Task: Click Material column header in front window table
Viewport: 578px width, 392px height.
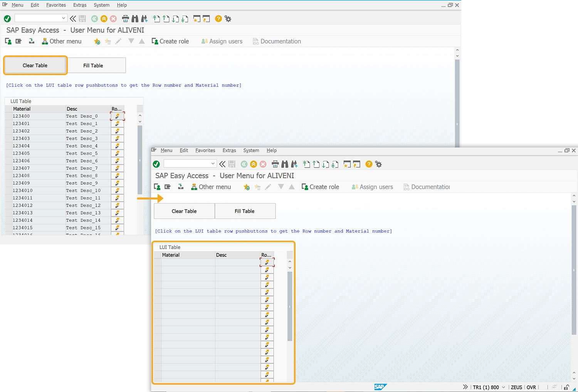Action: [x=188, y=255]
